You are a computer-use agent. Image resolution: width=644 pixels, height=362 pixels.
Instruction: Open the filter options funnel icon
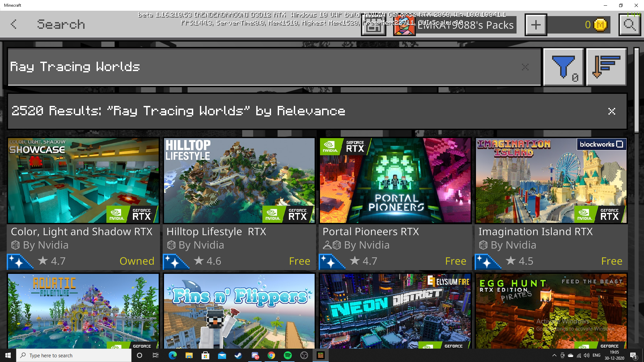click(563, 67)
